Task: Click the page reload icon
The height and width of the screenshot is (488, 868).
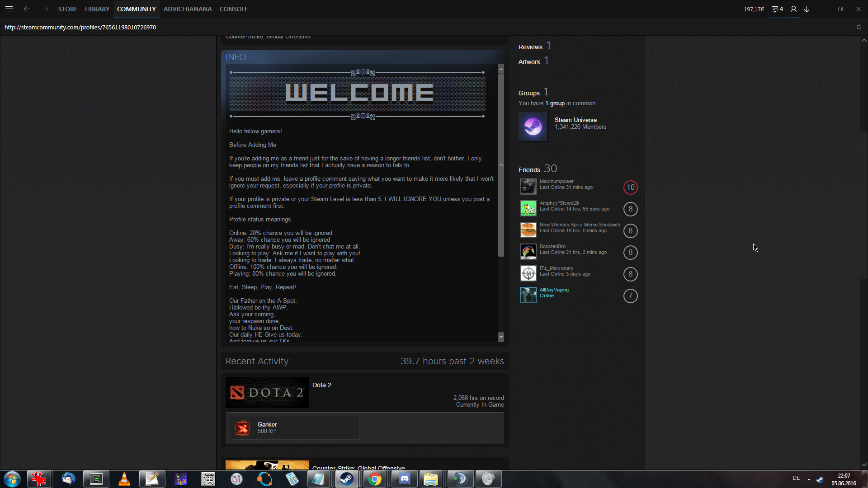Action: pos(859,27)
